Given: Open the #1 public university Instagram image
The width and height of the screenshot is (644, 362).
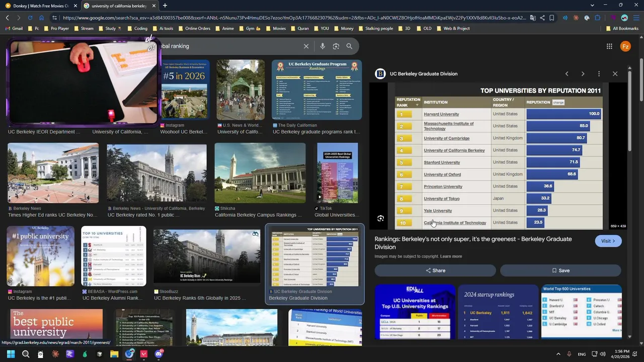Looking at the screenshot, I should click(40, 256).
